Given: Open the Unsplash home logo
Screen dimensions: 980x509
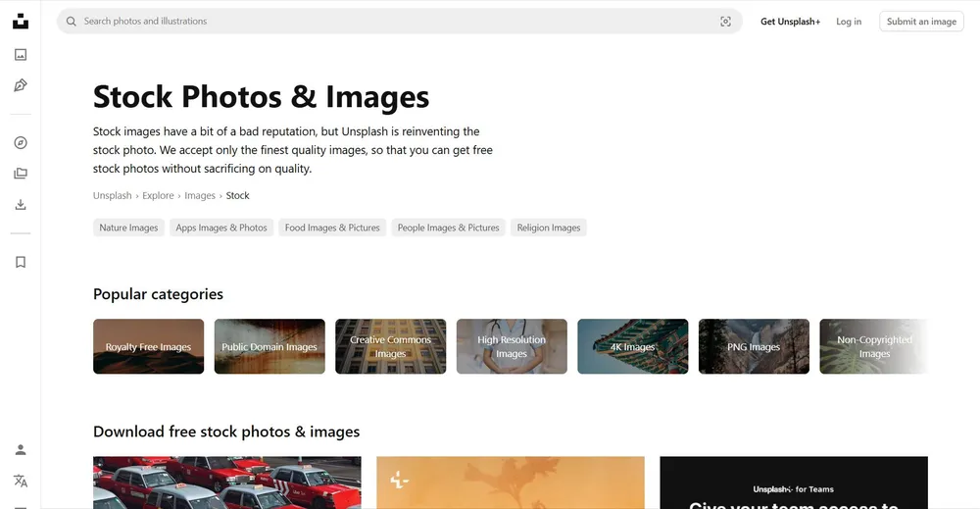Looking at the screenshot, I should pos(21,22).
